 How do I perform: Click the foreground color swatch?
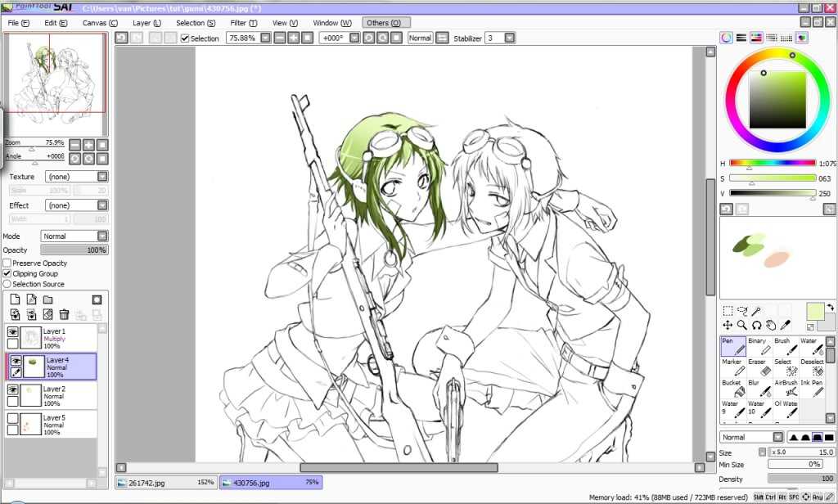(814, 311)
